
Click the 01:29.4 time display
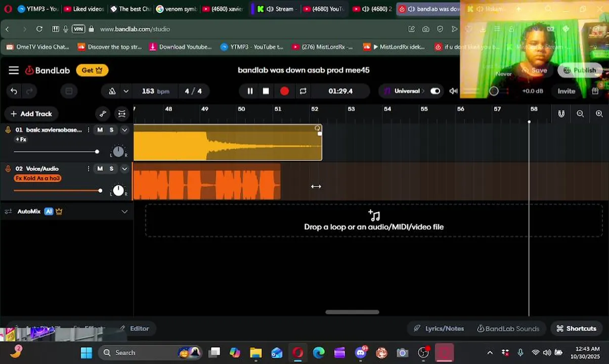[340, 91]
